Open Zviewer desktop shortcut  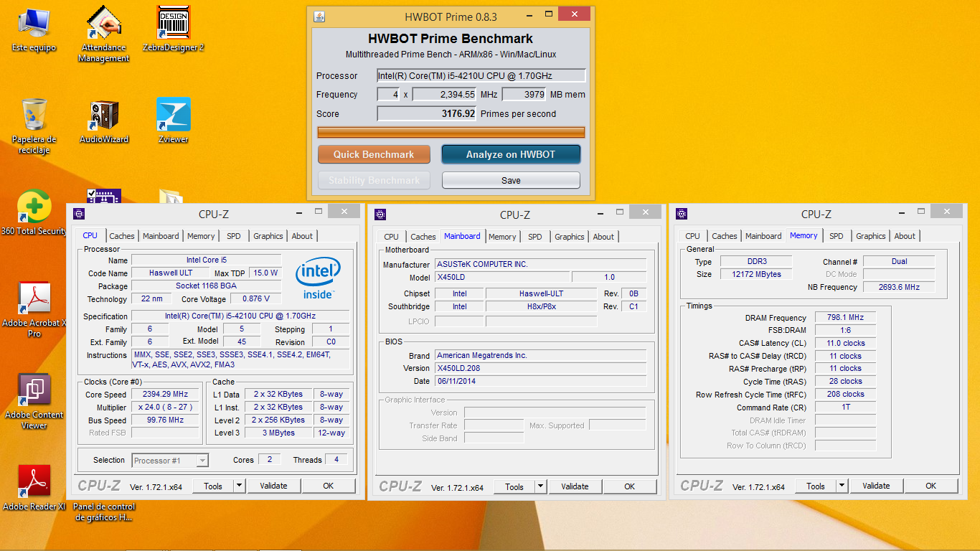coord(173,122)
